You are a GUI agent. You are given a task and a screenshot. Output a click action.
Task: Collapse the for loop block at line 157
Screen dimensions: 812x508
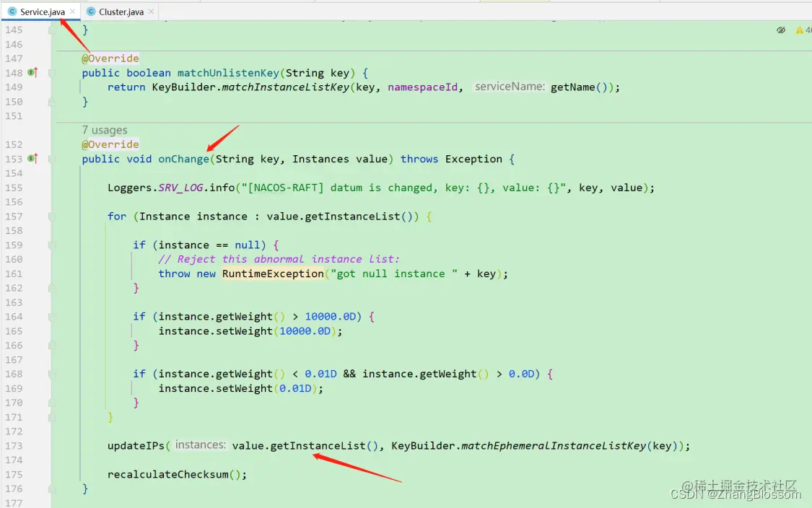point(52,216)
